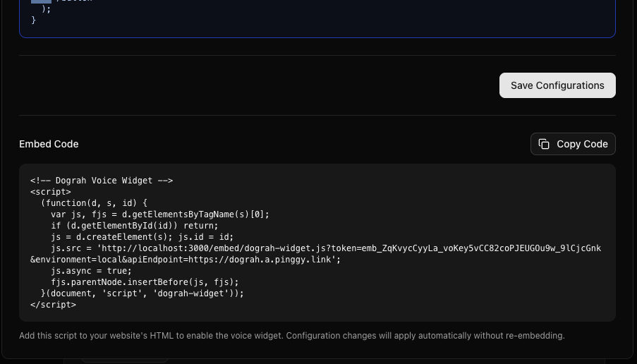637x364 pixels.
Task: Click the js.async = true line
Action: tap(92, 271)
